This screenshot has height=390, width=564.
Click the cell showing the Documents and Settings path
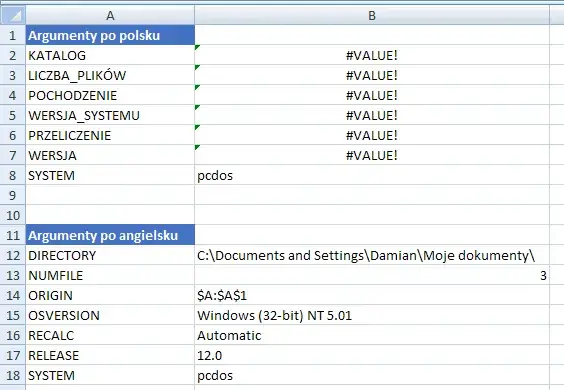point(372,255)
